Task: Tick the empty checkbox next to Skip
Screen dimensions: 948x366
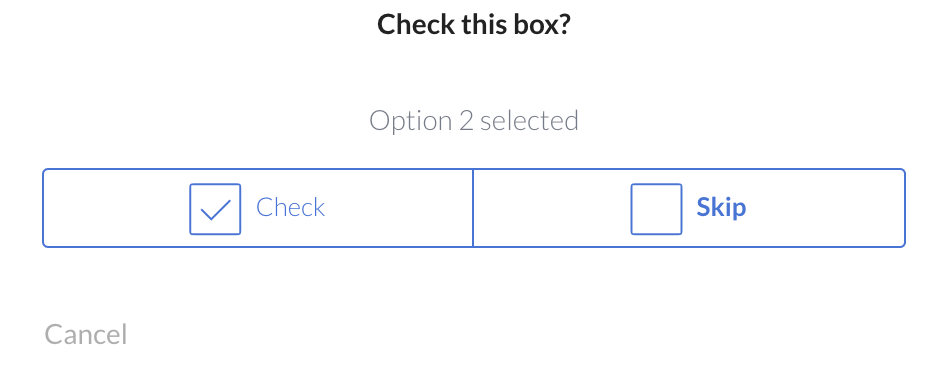Action: pos(656,209)
